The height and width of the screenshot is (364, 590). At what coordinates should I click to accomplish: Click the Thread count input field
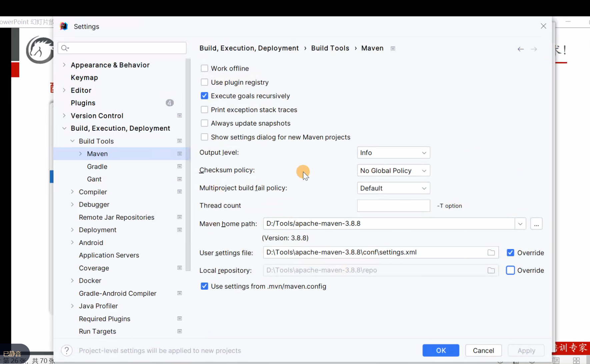[393, 206]
